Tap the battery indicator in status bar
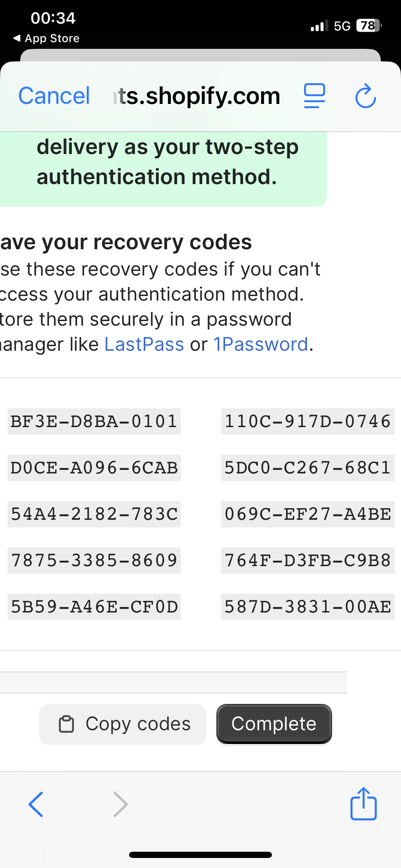Image resolution: width=401 pixels, height=868 pixels. point(368,26)
